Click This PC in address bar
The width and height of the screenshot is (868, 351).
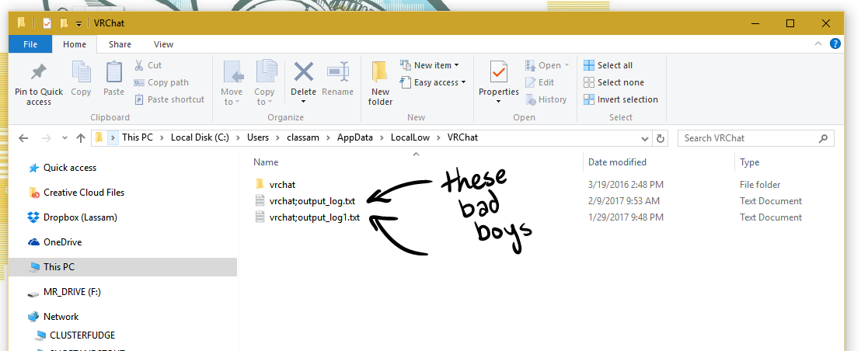[x=138, y=138]
